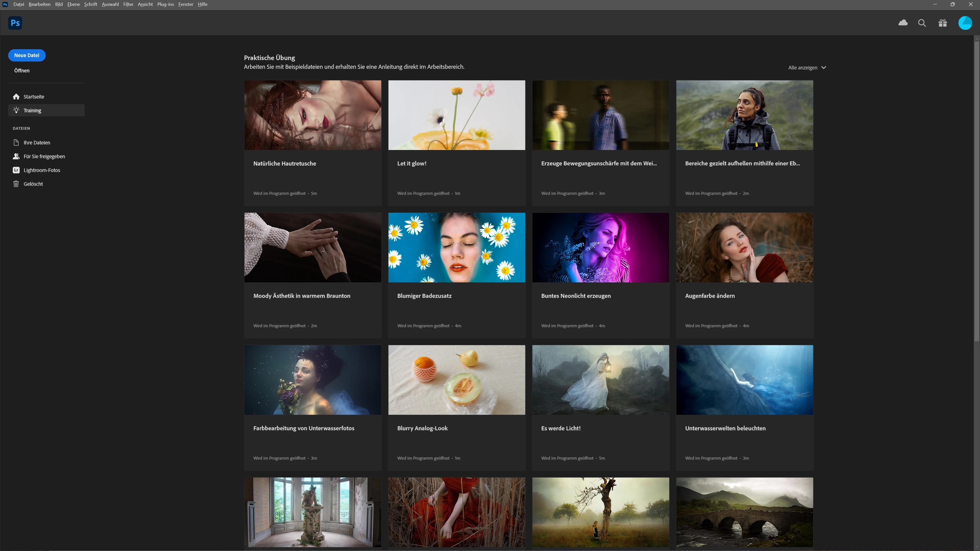Open the gift box what's new icon
This screenshot has width=980, height=551.
tap(942, 23)
